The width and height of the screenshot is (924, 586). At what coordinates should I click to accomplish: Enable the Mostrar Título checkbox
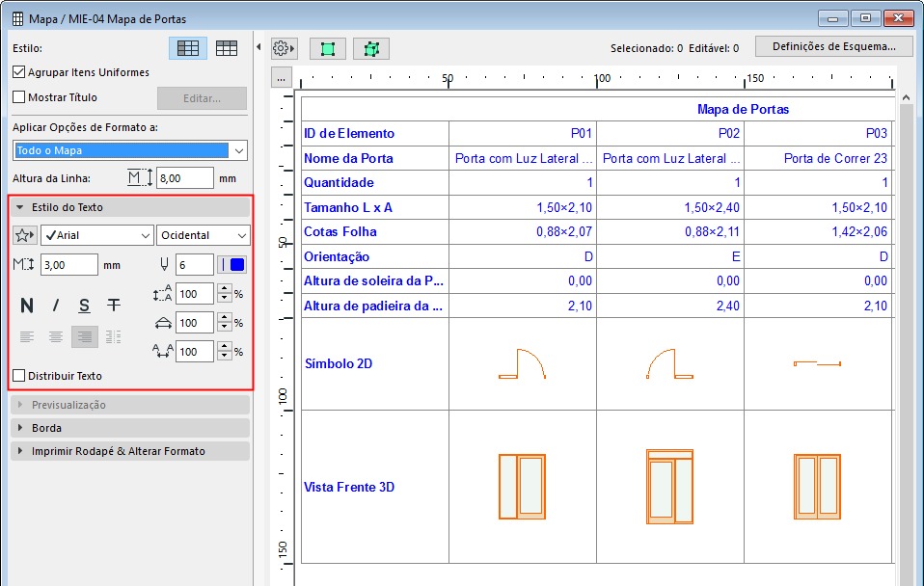(x=19, y=97)
